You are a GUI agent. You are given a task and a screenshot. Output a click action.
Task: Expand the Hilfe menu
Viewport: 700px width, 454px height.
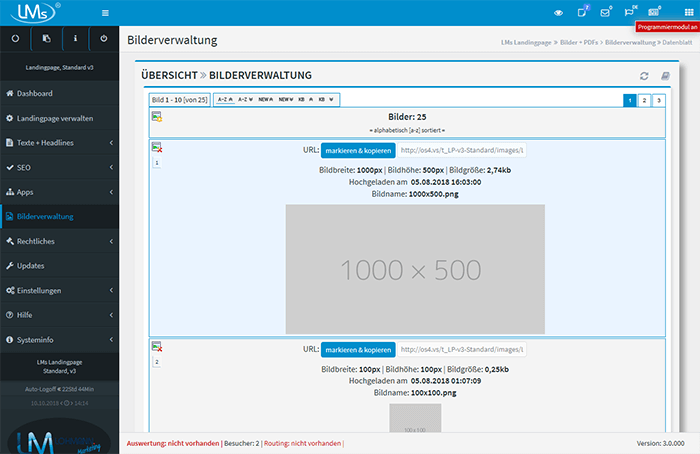pyautogui.click(x=59, y=315)
